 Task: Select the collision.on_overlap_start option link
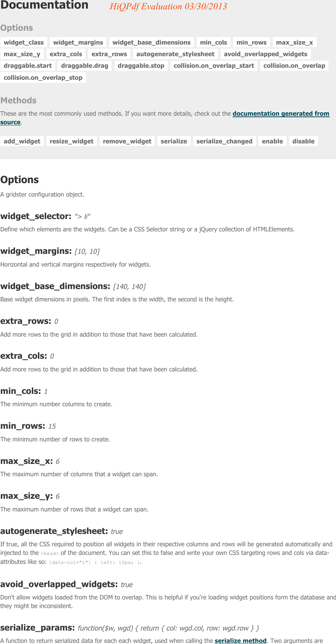(x=214, y=66)
